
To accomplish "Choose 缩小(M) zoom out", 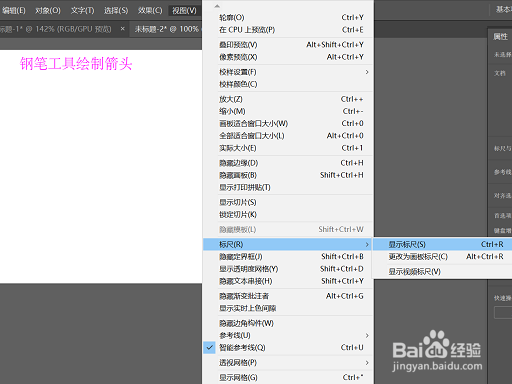I will pos(288,111).
